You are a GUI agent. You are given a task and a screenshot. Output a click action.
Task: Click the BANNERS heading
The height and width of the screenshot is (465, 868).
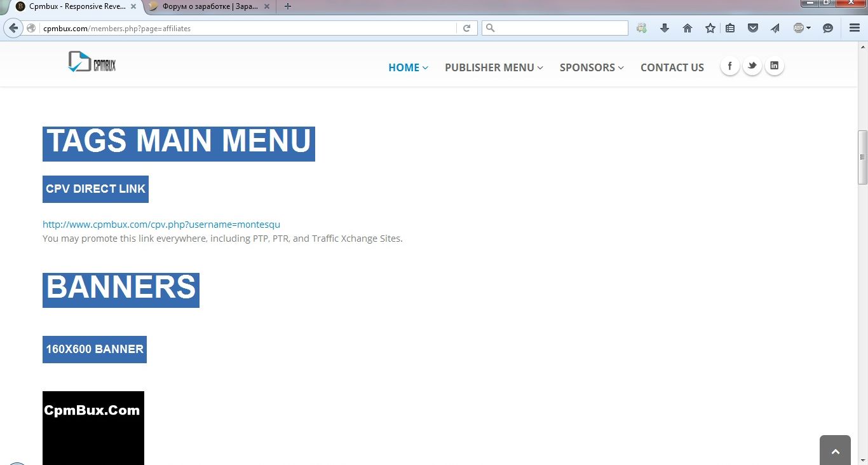click(x=121, y=290)
